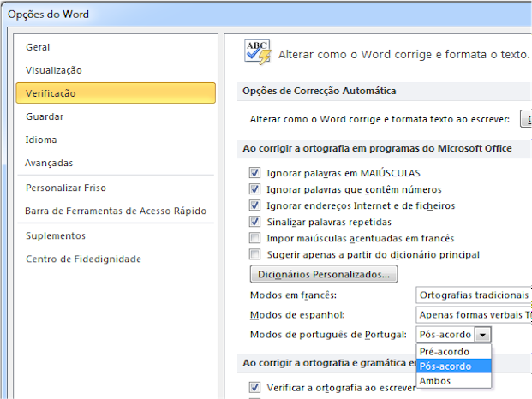Image resolution: width=532 pixels, height=399 pixels.
Task: Click the Opções de Correcção Automática heading
Action: [320, 91]
